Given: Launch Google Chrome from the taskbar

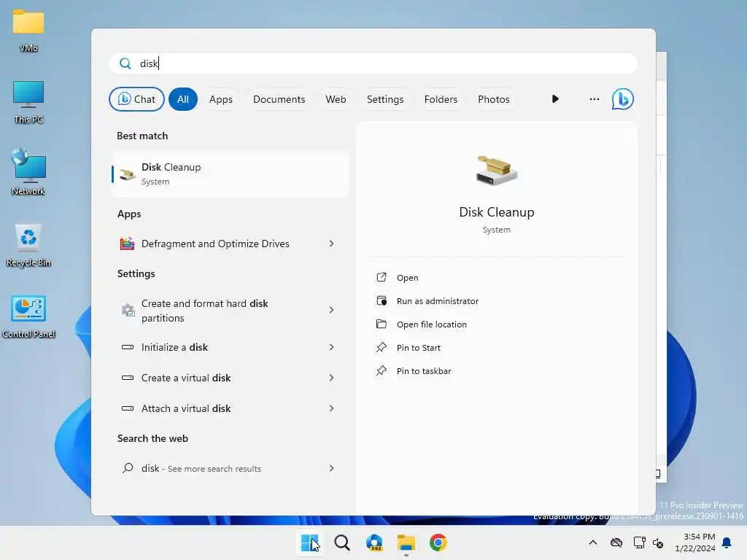Looking at the screenshot, I should coord(438,542).
